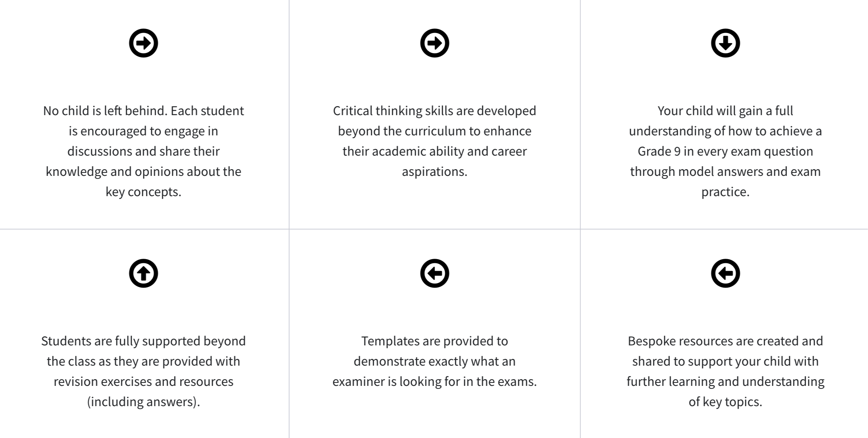The height and width of the screenshot is (438, 868).
Task: Select the 'Your child will gain a full' paragraph
Action: pos(725,151)
